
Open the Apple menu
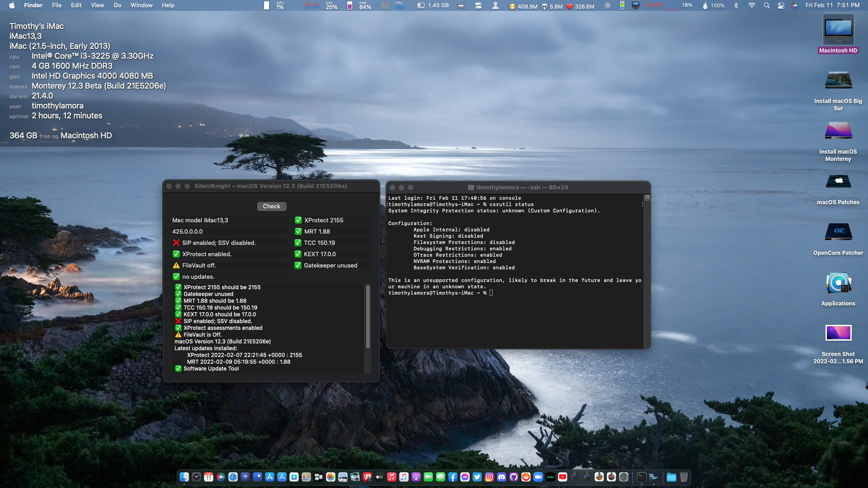click(12, 5)
